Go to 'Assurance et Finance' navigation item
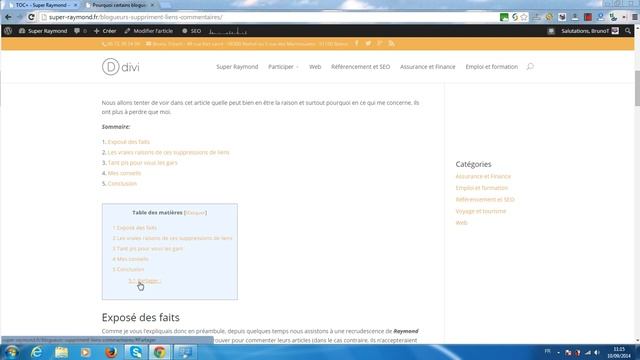 tap(427, 67)
